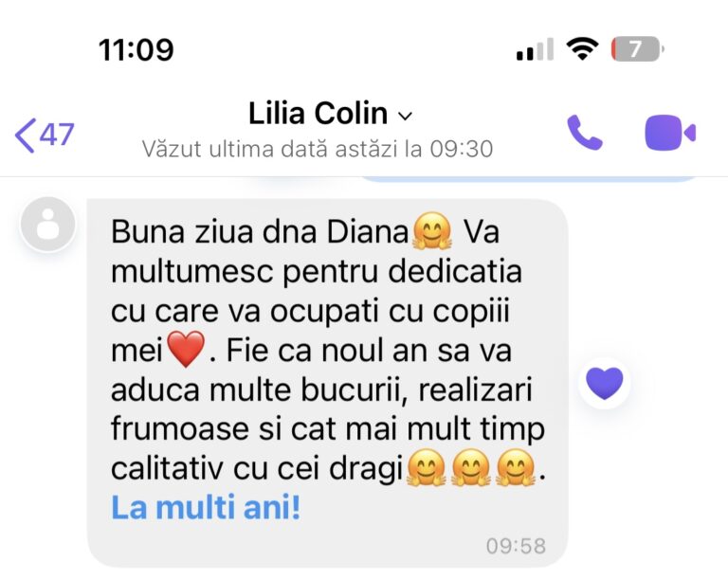
Task: Tap the hugging emoji after "Diana"
Action: [x=432, y=230]
